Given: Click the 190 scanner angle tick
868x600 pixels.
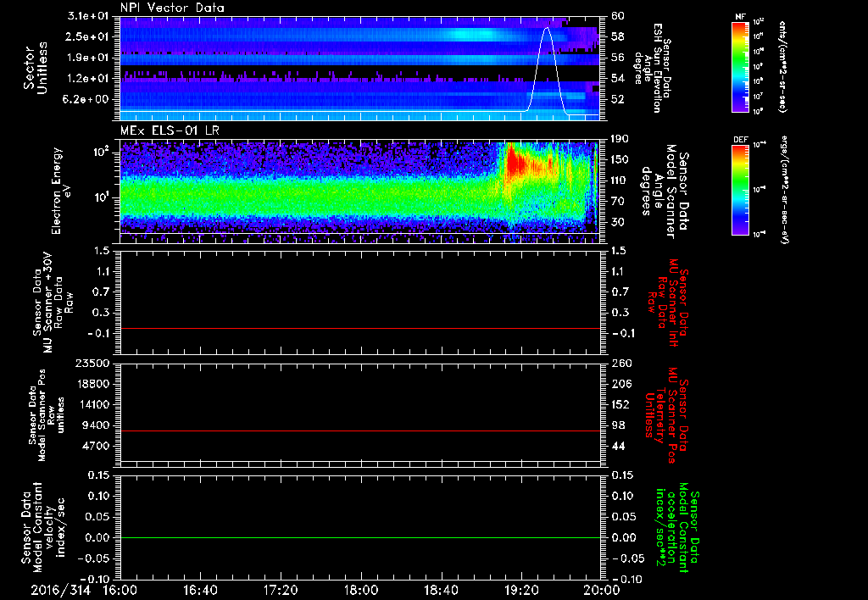Looking at the screenshot, I should [x=620, y=139].
